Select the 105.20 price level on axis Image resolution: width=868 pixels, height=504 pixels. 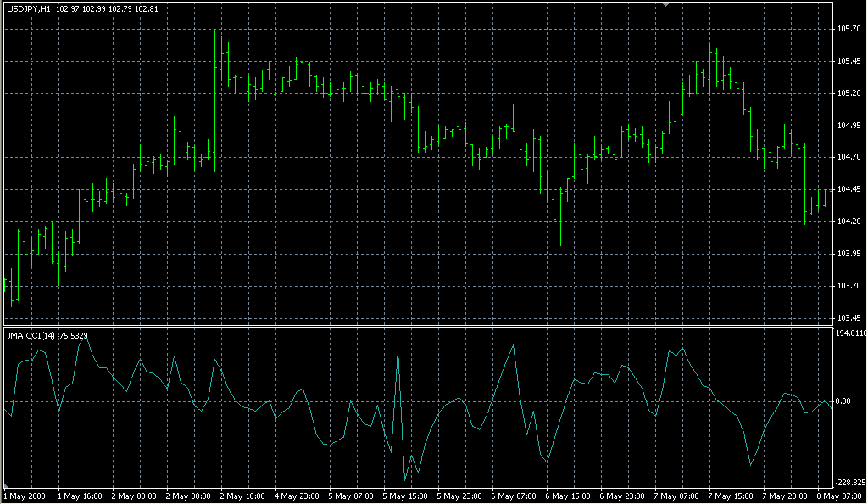click(x=848, y=93)
